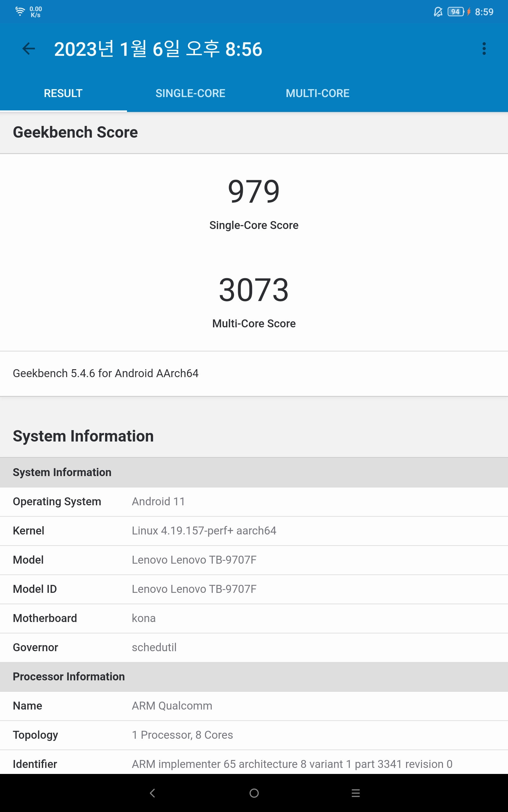
Task: Tap the Processor Information subheader
Action: 69,677
